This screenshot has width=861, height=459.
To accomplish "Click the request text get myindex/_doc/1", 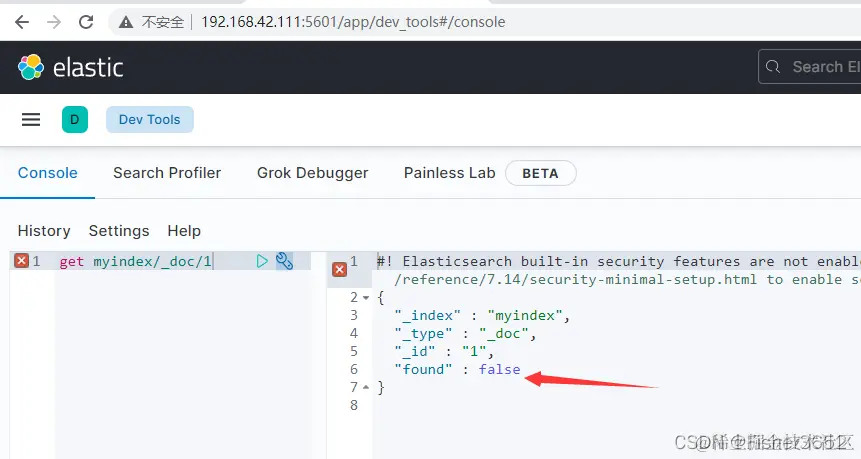I will [136, 261].
